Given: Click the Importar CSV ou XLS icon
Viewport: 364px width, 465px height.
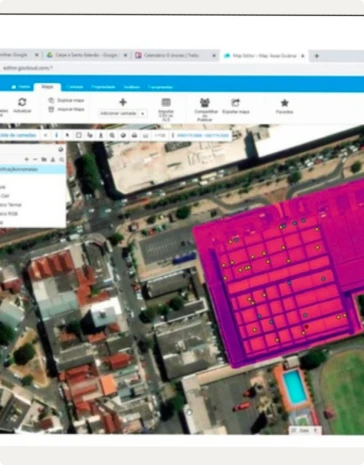Looking at the screenshot, I should [x=166, y=102].
